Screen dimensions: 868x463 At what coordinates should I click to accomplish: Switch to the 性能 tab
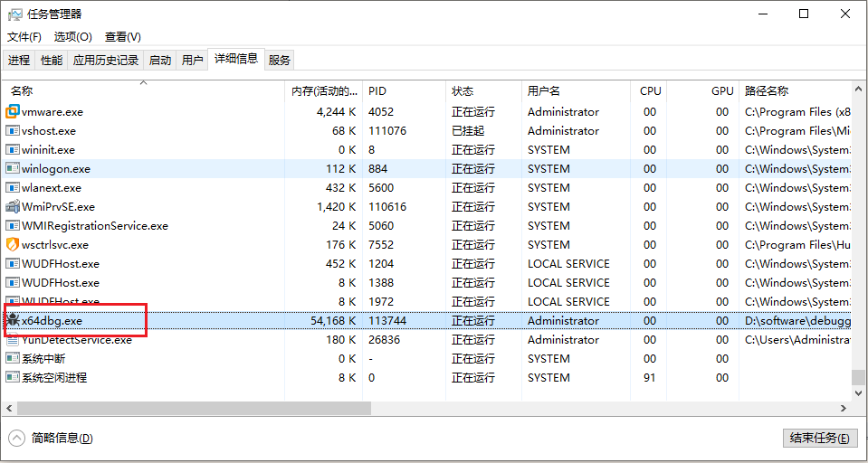tap(52, 61)
